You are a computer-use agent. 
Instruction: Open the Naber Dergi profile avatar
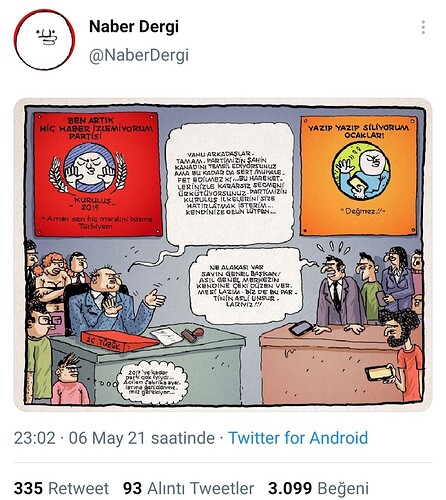tap(44, 40)
